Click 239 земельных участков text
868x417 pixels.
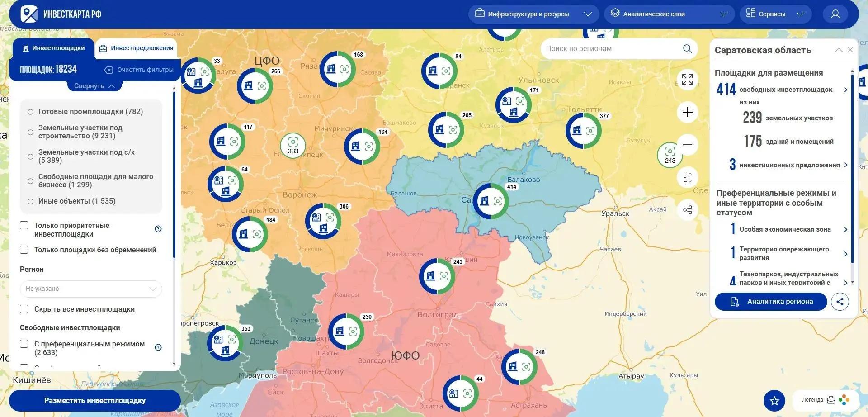788,118
